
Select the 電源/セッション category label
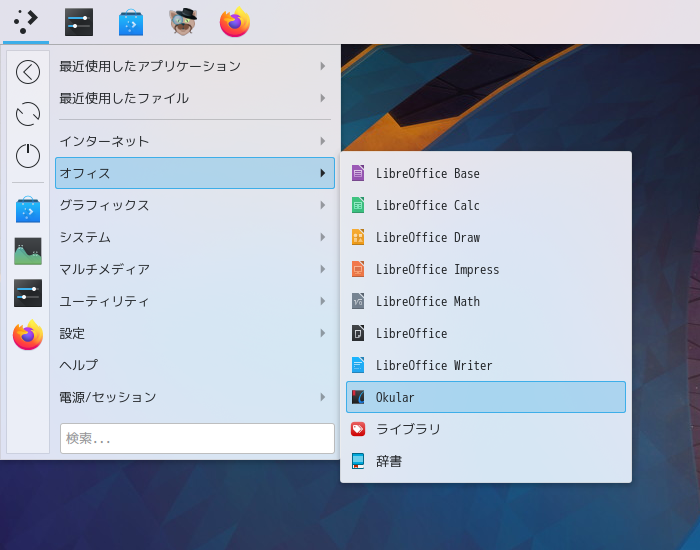(x=108, y=397)
